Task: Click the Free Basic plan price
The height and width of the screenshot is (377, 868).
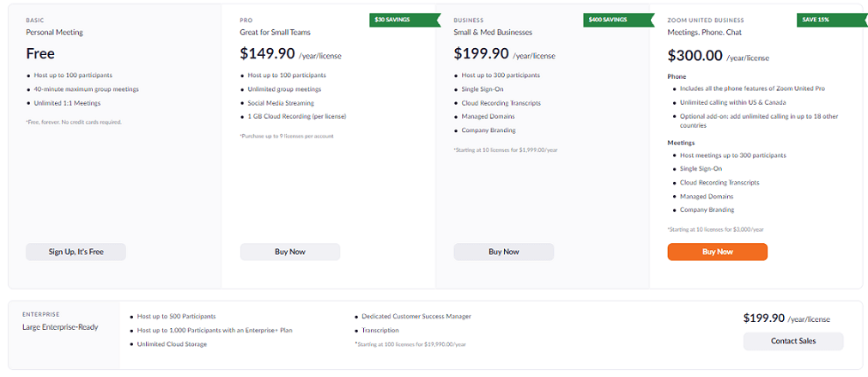Action: point(40,54)
